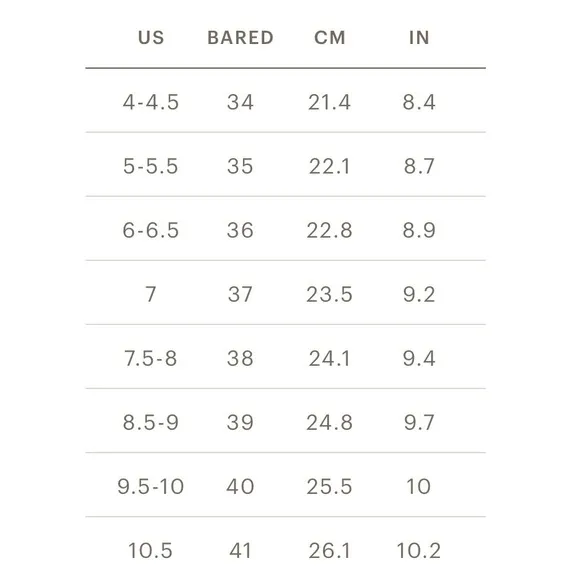580x580 pixels.
Task: Click the 8.7 inches value
Action: pyautogui.click(x=419, y=166)
